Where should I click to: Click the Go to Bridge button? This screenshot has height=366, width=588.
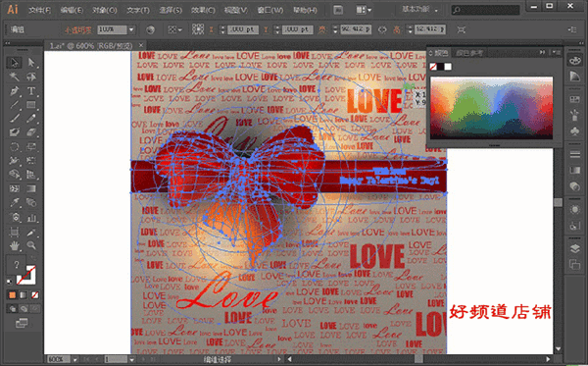point(338,10)
